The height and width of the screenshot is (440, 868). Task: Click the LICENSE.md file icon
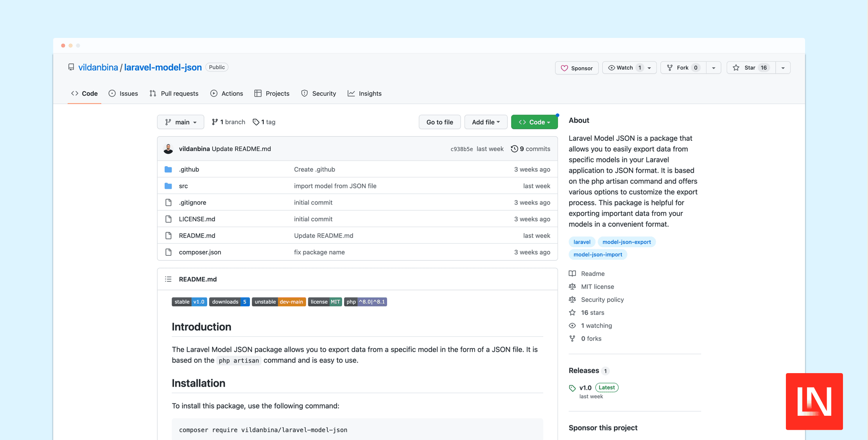tap(169, 219)
